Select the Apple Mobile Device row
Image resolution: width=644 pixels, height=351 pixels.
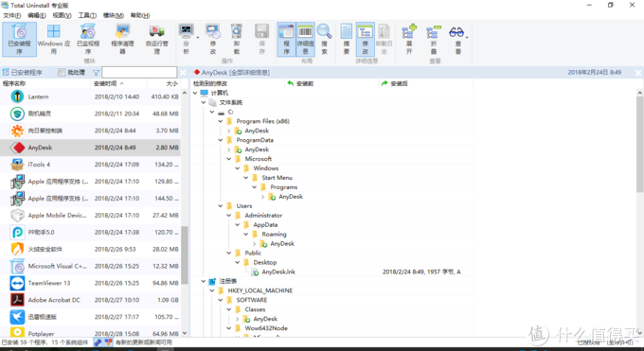90,215
